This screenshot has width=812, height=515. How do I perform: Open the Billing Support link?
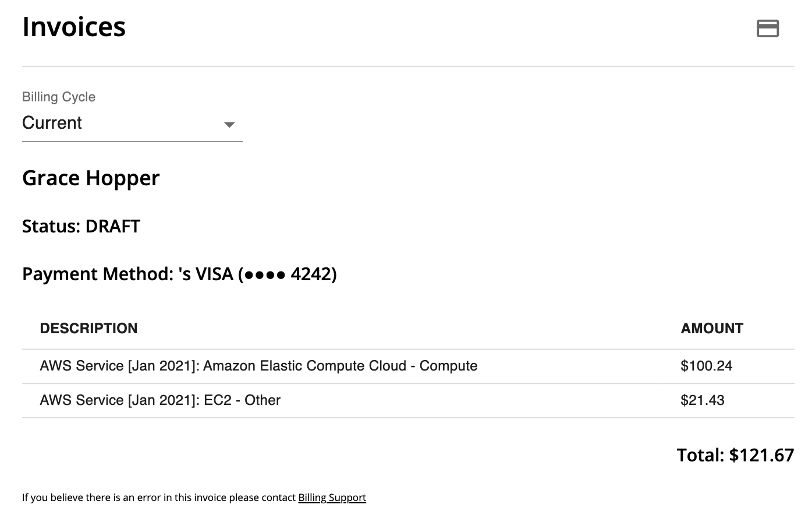pyautogui.click(x=332, y=498)
